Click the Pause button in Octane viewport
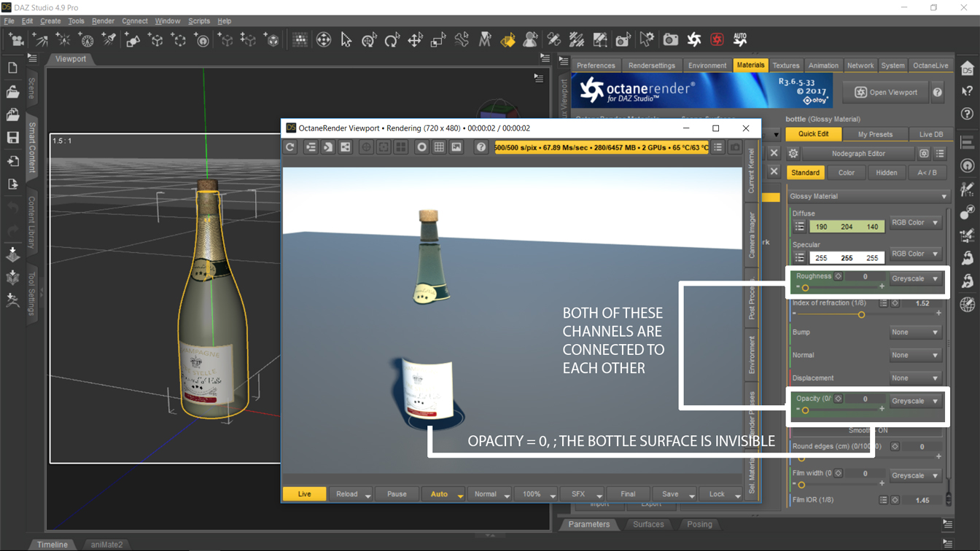The width and height of the screenshot is (980, 551). pos(397,494)
